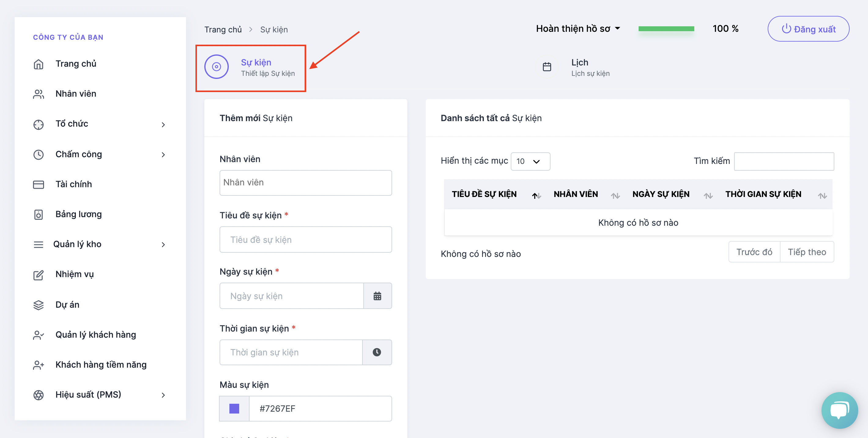The height and width of the screenshot is (438, 868).
Task: Expand the Chấm công submenu chevron
Action: coord(163,155)
